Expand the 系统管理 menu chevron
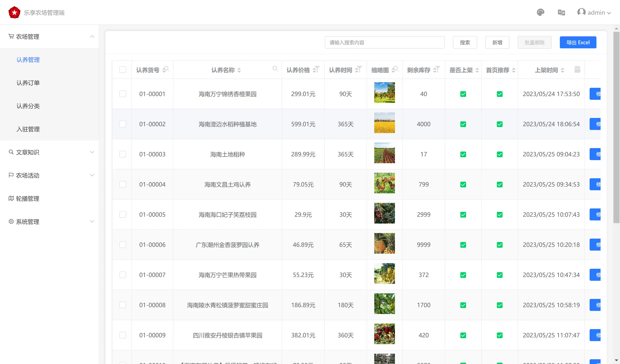Image resolution: width=620 pixels, height=364 pixels. tap(92, 221)
